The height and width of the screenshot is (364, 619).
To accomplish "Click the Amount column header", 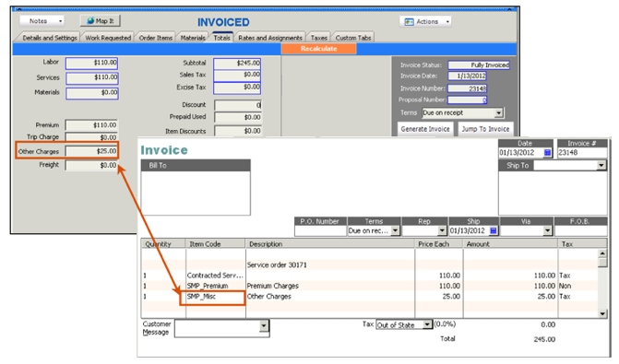I will point(510,244).
